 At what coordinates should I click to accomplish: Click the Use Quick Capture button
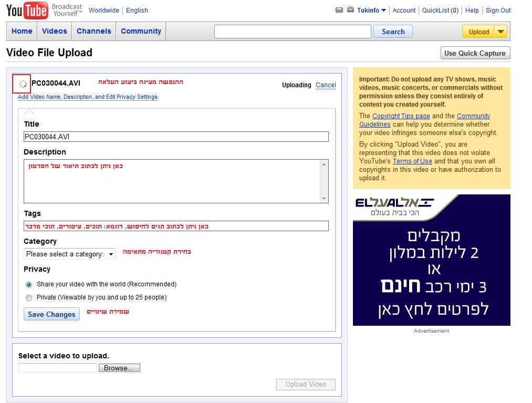[x=475, y=53]
